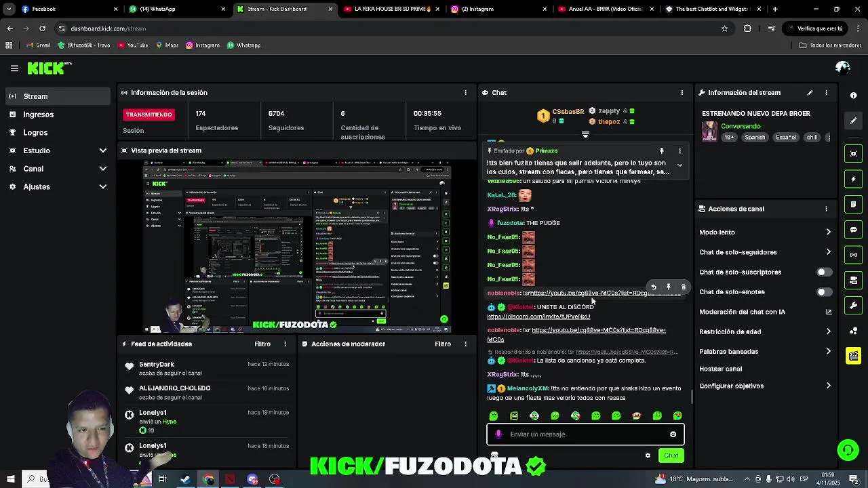Open Filtro in Feed de actividades
The width and height of the screenshot is (868, 488).
[x=262, y=344]
